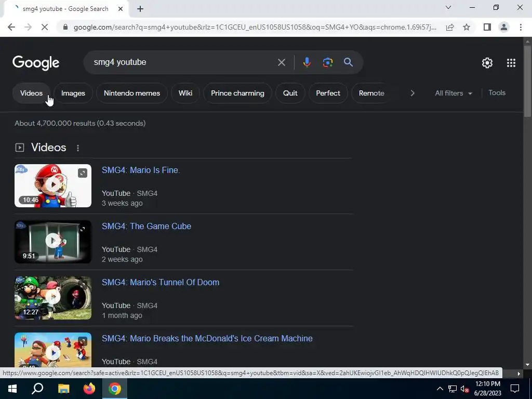Image resolution: width=532 pixels, height=399 pixels.
Task: Open the All filters dropdown
Action: pyautogui.click(x=454, y=93)
